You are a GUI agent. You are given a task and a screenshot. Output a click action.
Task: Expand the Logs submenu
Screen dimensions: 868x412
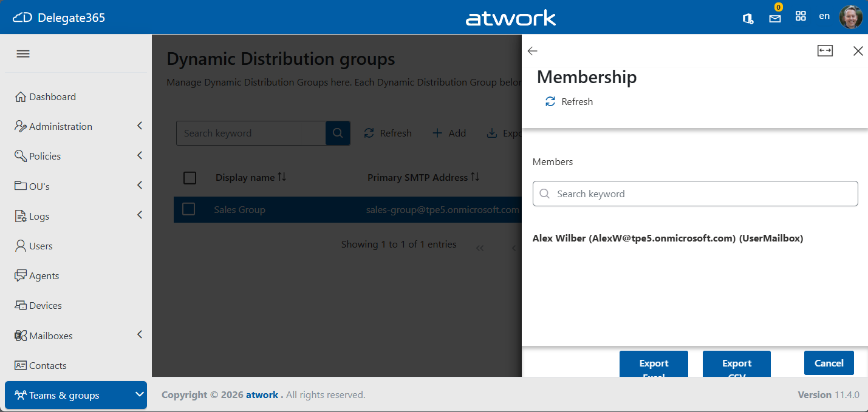140,215
